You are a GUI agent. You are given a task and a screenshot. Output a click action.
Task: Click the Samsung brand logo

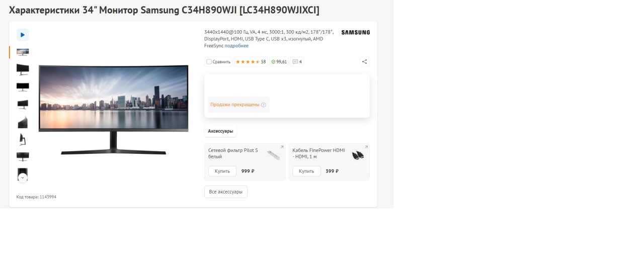click(x=355, y=32)
